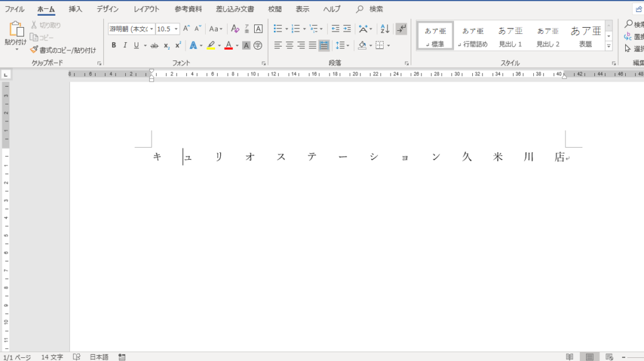Image resolution: width=644 pixels, height=361 pixels.
Task: Apply the 行間詰め style
Action: [473, 36]
